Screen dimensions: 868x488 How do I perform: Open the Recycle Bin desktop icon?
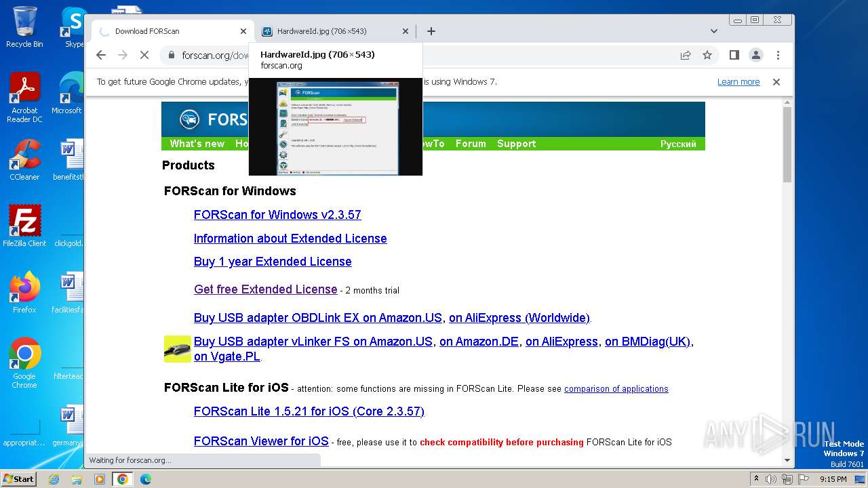(24, 28)
